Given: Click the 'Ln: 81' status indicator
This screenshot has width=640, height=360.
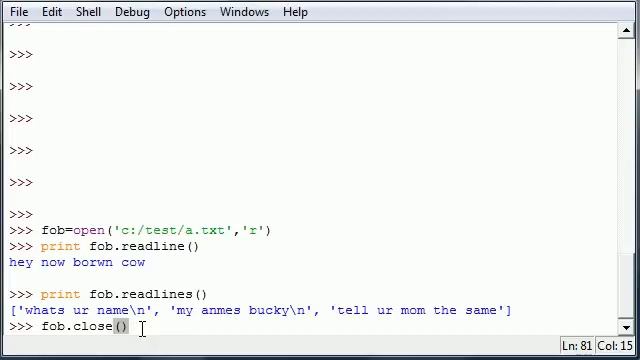Looking at the screenshot, I should coord(577,346).
